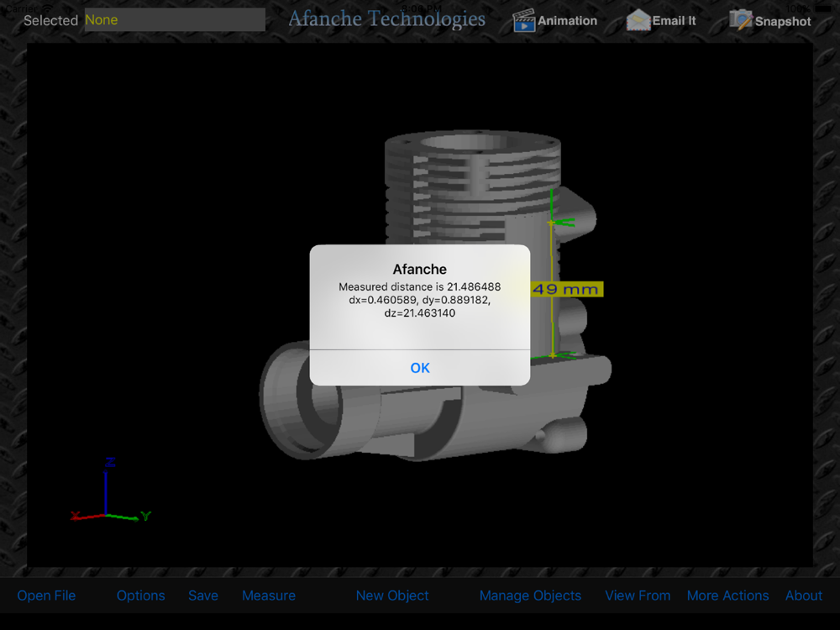Tap the Email It envelope icon
Image resolution: width=840 pixels, height=630 pixels.
tap(638, 21)
